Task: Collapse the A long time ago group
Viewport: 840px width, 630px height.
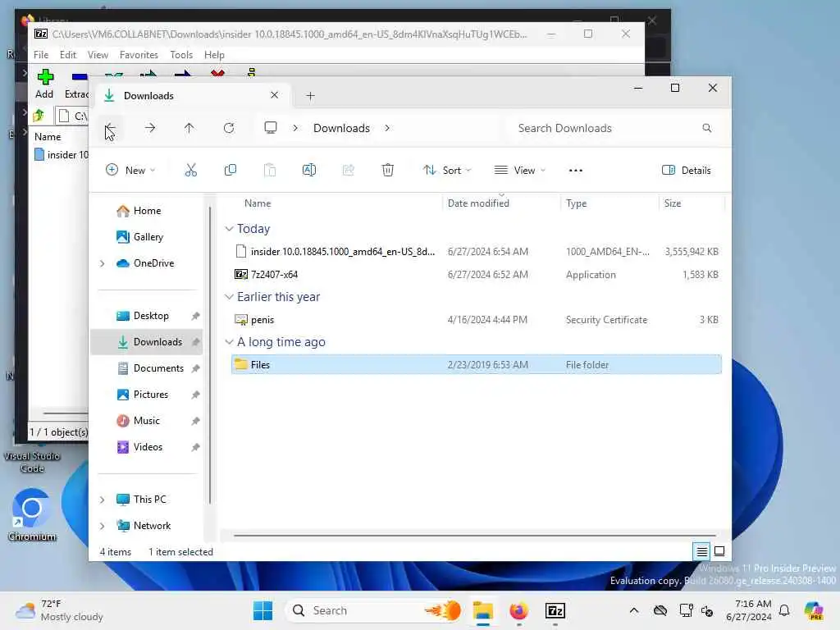Action: pos(229,342)
